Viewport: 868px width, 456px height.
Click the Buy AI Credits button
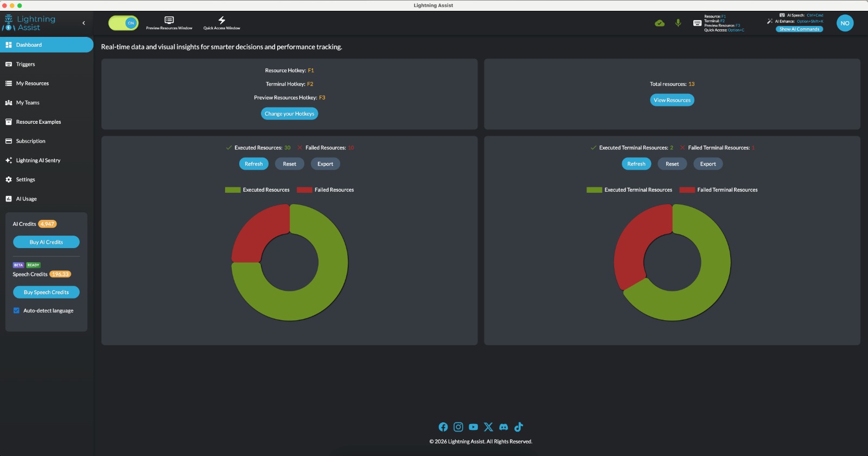[46, 242]
